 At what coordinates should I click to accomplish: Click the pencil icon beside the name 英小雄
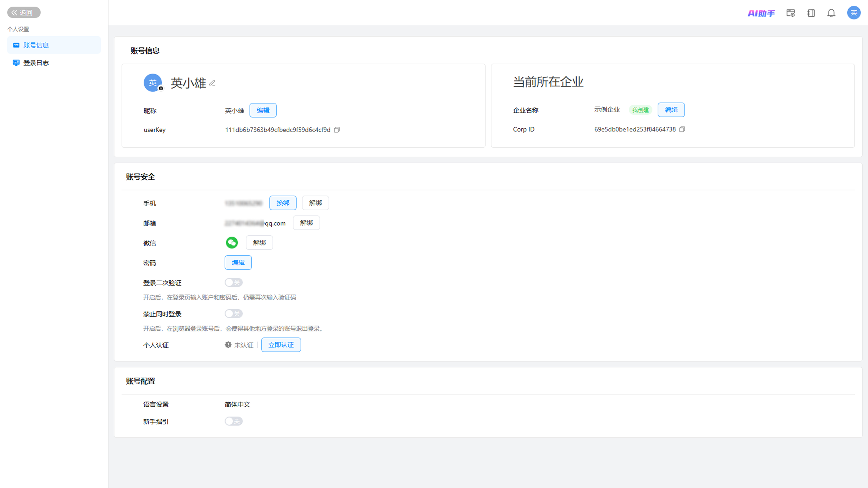(212, 83)
